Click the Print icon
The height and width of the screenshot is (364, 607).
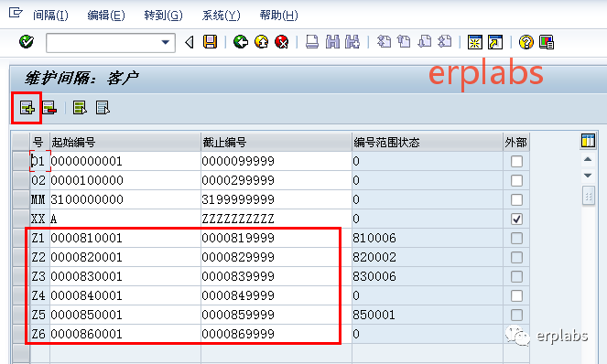312,42
